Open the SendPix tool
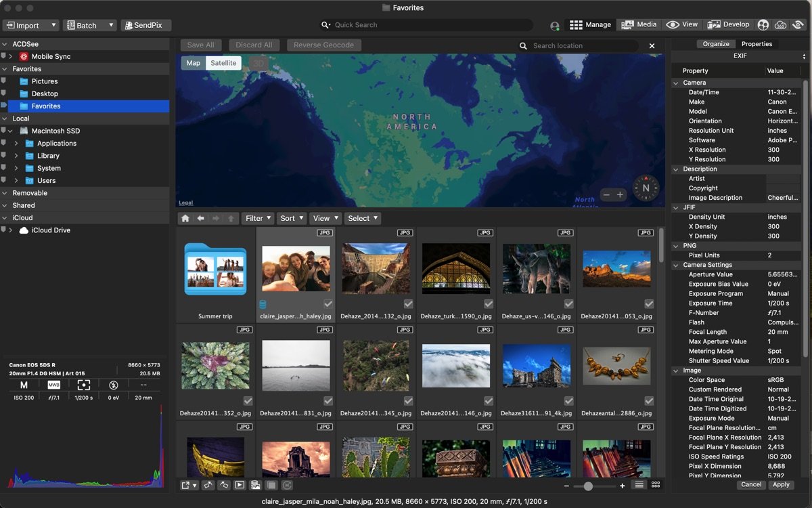Image resolution: width=812 pixels, height=508 pixels. (145, 25)
